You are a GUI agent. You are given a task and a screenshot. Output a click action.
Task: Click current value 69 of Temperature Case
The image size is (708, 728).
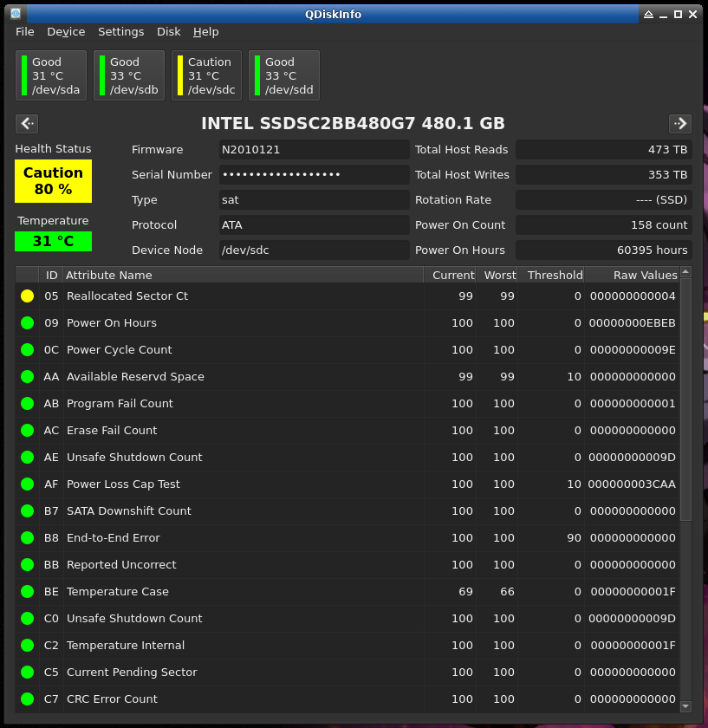coord(465,592)
